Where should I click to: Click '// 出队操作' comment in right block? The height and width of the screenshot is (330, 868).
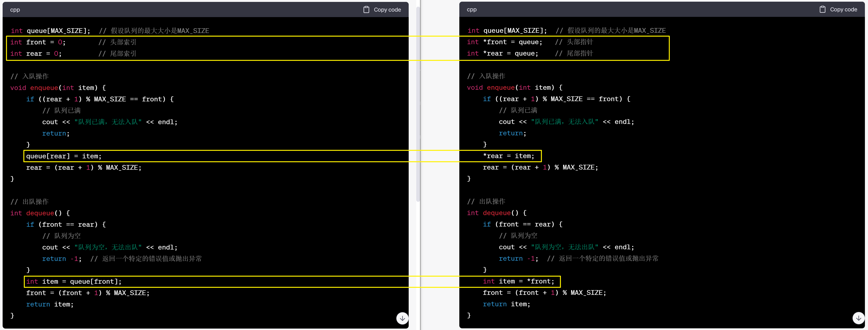tap(486, 201)
